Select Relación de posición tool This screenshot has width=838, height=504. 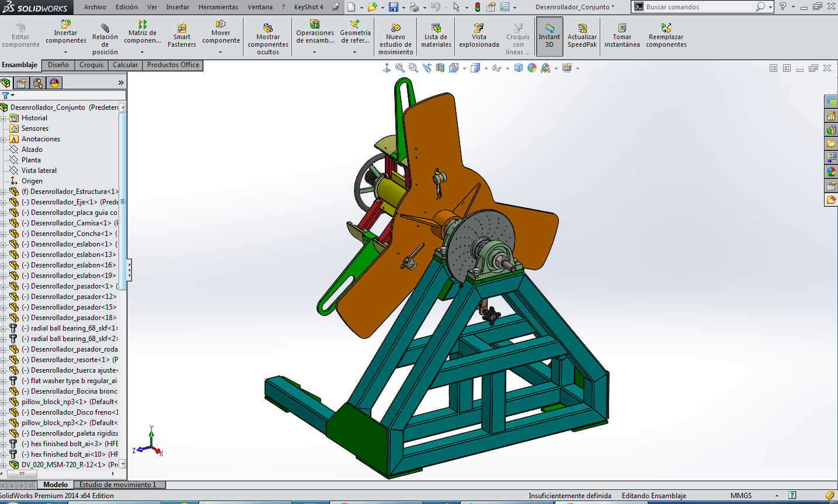[105, 39]
